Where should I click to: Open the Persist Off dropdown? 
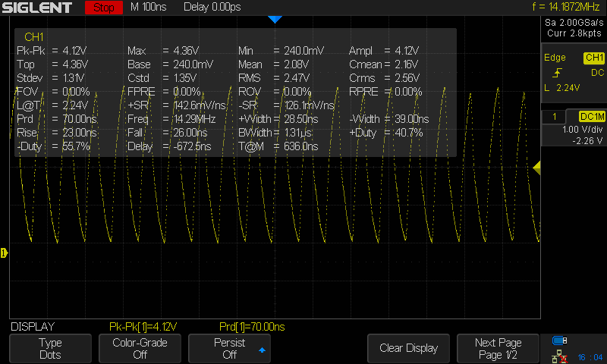229,348
